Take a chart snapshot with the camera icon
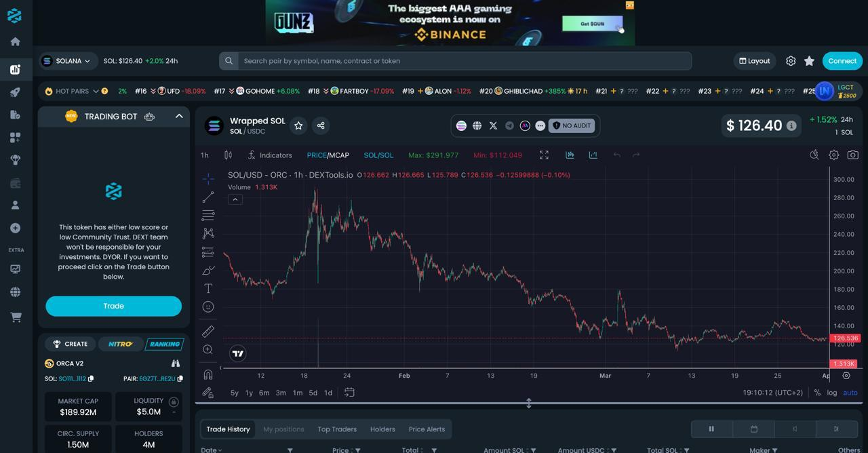This screenshot has height=453, width=868. click(852, 155)
